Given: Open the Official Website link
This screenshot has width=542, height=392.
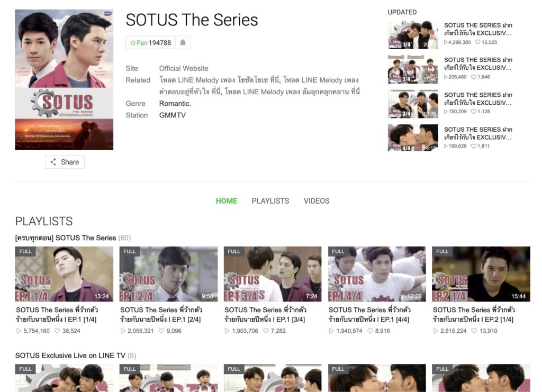Looking at the screenshot, I should pyautogui.click(x=184, y=68).
